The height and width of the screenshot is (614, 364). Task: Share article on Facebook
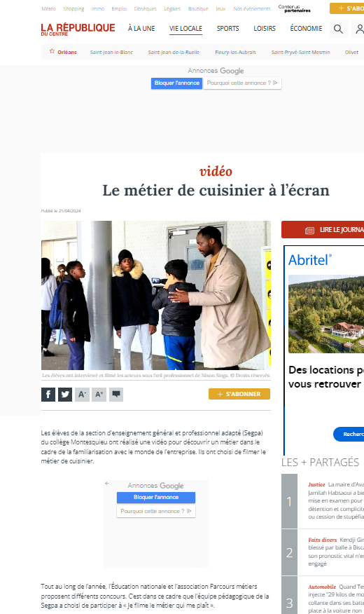48,395
